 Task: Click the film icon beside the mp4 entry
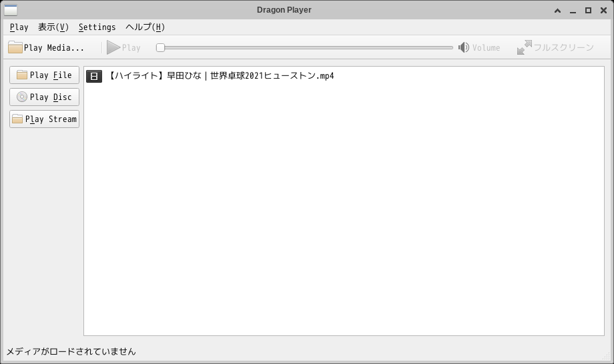tap(94, 76)
